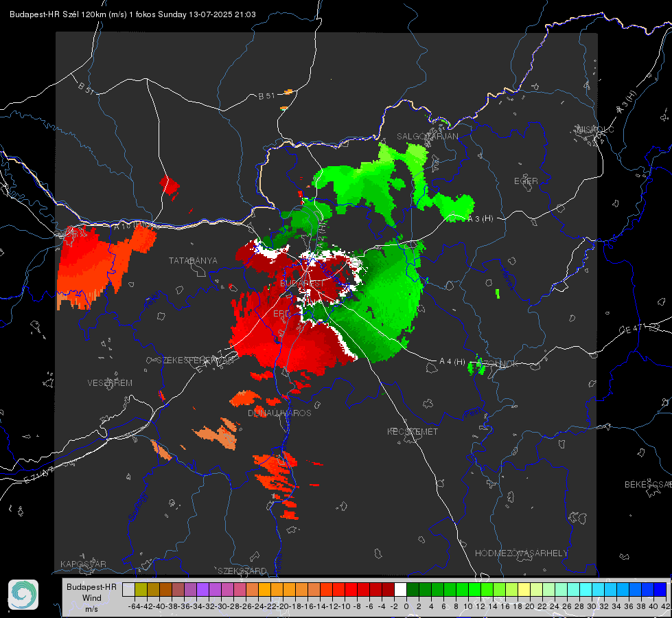Click the SALGÓTARJÁN city label
The width and height of the screenshot is (672, 618).
pos(427,137)
